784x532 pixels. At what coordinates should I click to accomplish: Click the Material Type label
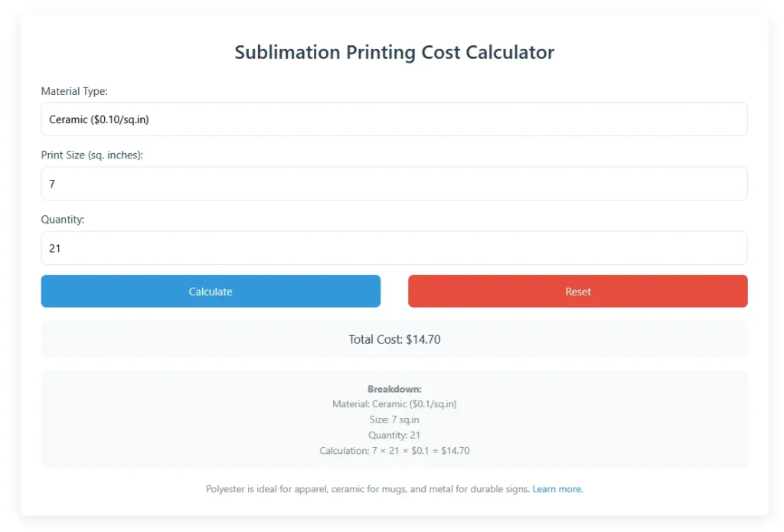tap(74, 91)
